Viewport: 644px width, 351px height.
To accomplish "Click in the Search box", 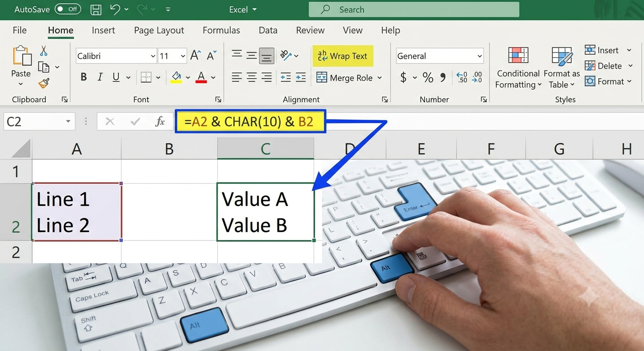I will [414, 10].
